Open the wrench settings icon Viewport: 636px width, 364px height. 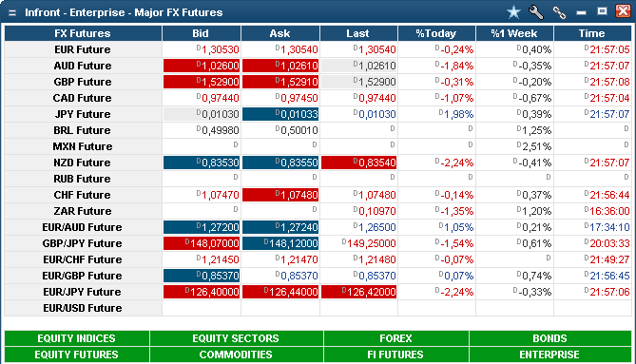click(x=536, y=12)
